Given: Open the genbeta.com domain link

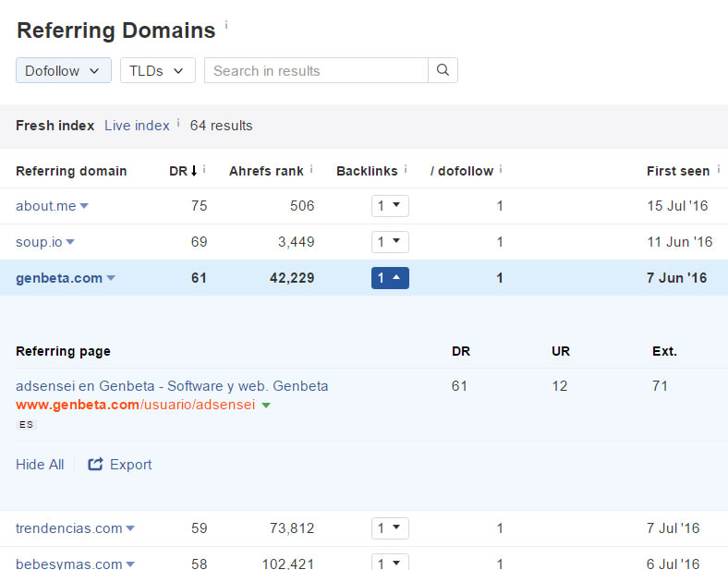Looking at the screenshot, I should point(59,278).
